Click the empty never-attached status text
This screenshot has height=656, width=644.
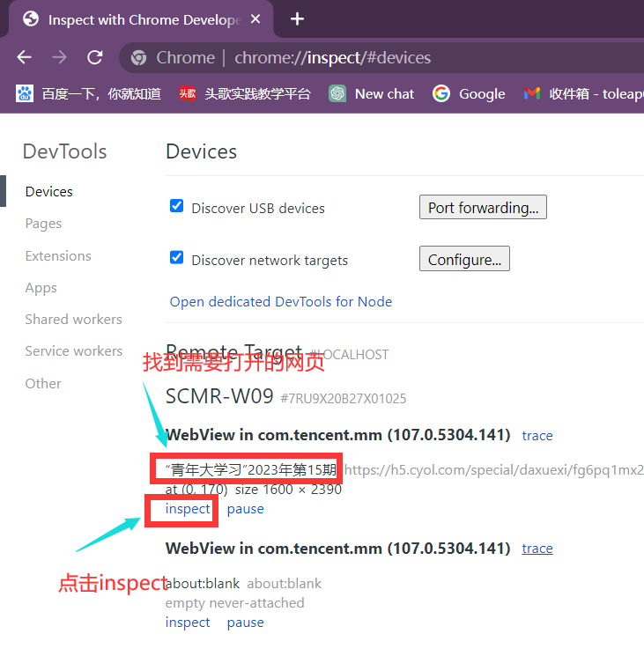[x=234, y=603]
